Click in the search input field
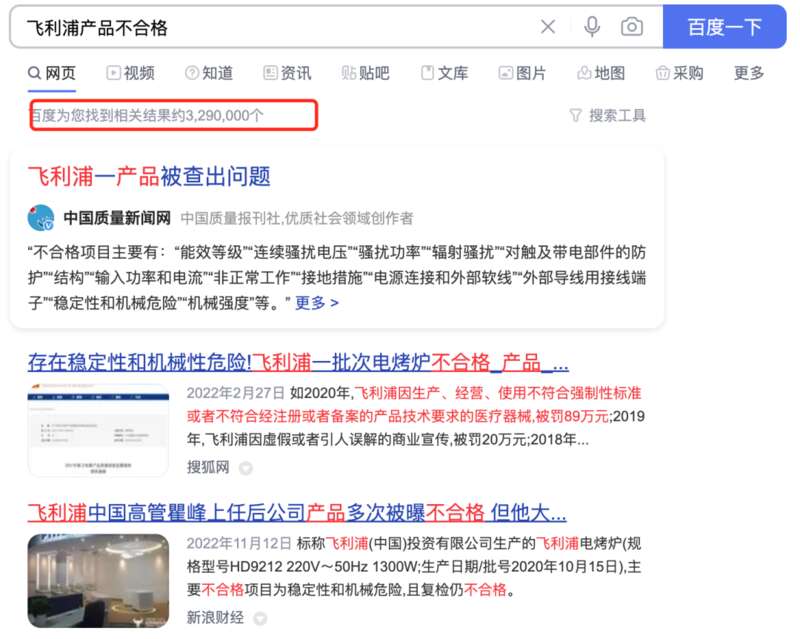 (x=276, y=27)
